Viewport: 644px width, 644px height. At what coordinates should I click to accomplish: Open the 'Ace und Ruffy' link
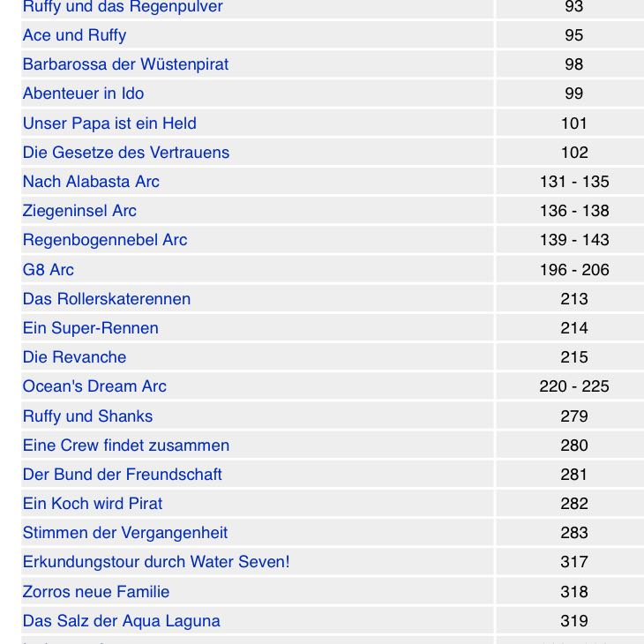click(x=74, y=35)
